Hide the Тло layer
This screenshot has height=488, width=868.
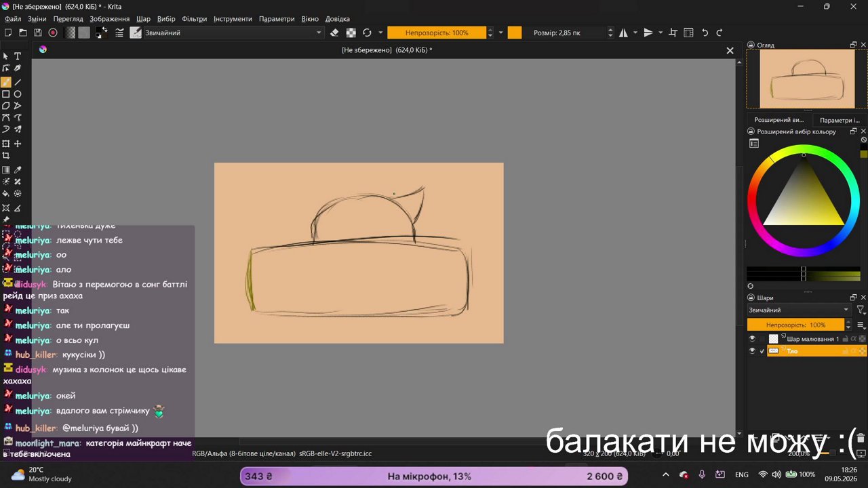[751, 351]
